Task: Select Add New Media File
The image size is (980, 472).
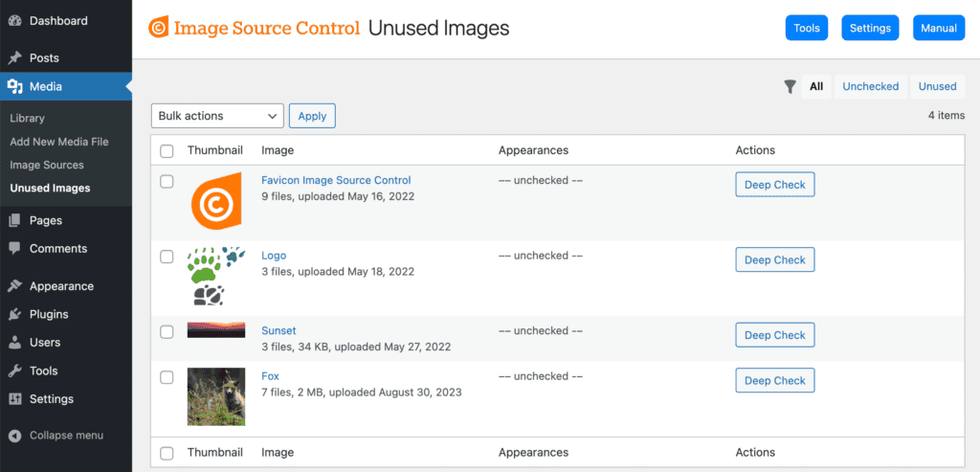Action: (59, 142)
